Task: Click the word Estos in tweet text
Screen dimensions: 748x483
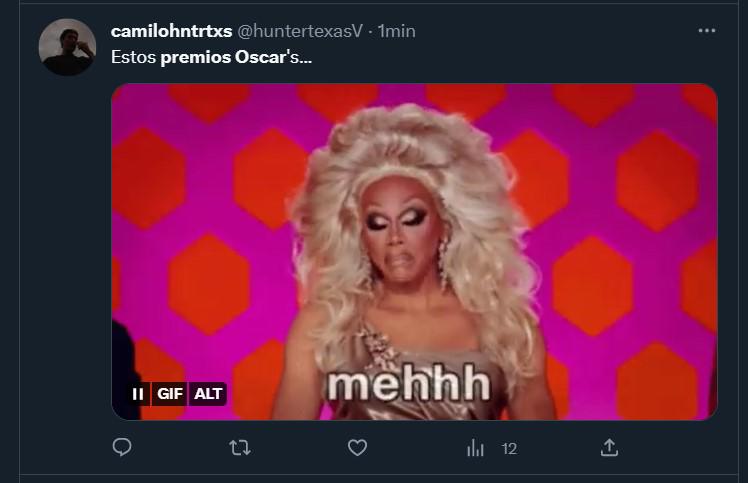Action: coord(134,57)
